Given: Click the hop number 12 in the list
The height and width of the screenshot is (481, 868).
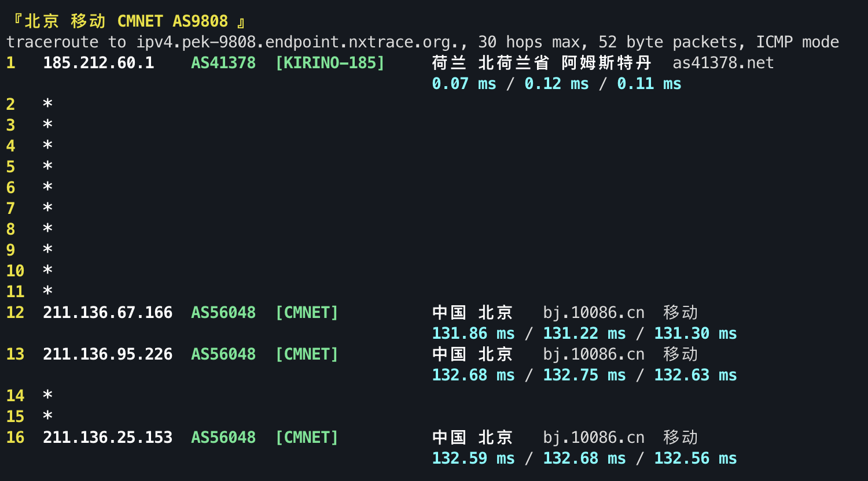Looking at the screenshot, I should click(x=15, y=312).
